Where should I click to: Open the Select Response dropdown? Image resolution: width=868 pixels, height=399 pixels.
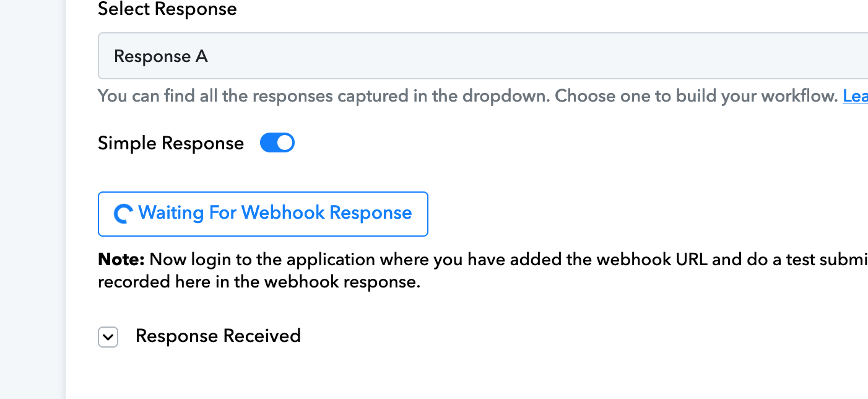click(x=483, y=56)
